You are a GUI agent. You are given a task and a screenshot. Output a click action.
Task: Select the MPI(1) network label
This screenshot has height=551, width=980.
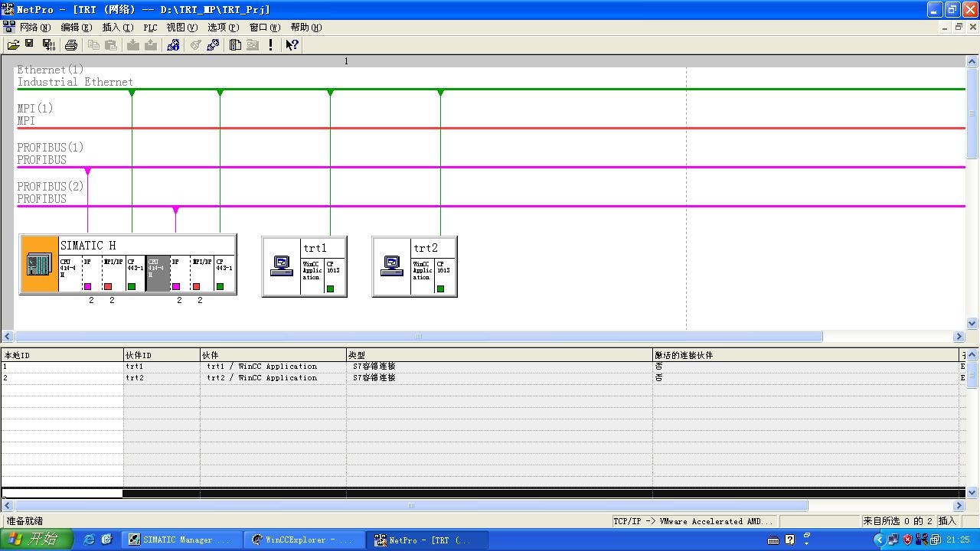point(35,115)
